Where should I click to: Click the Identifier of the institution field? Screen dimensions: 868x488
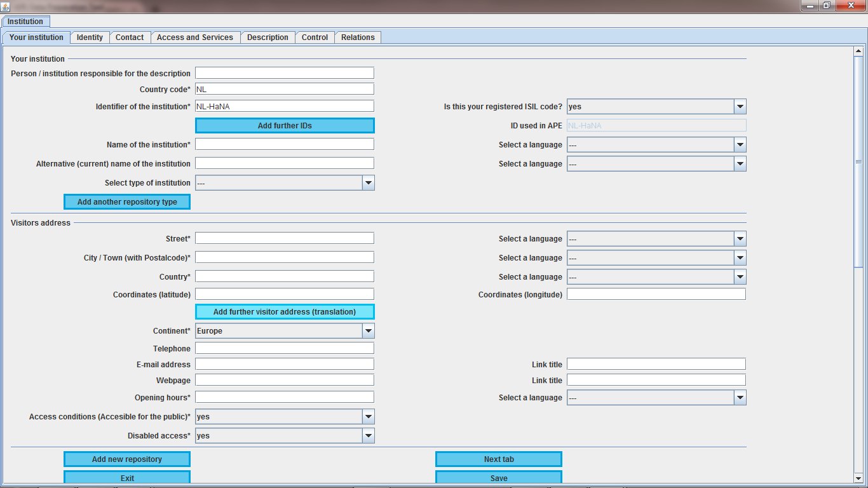[285, 107]
